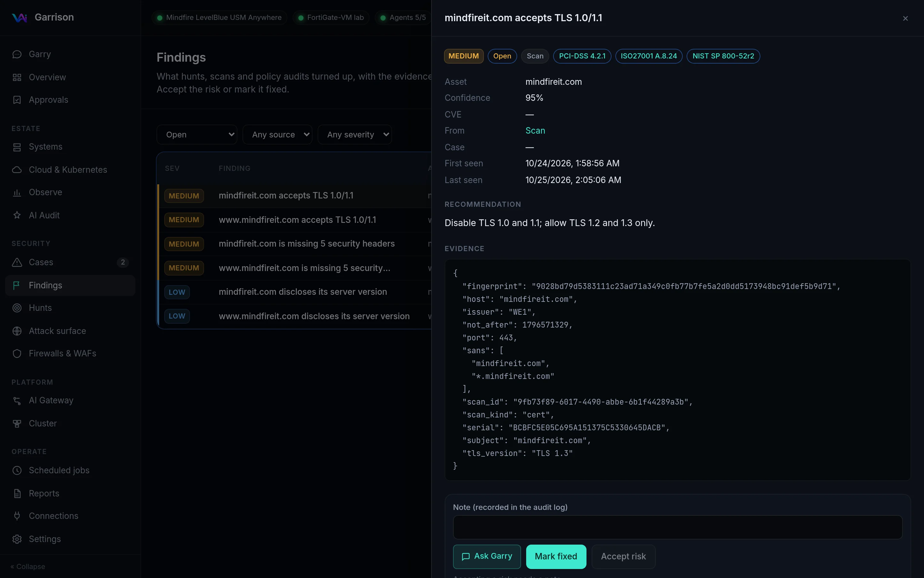
Task: Select Findings in the sidebar menu
Action: point(70,285)
